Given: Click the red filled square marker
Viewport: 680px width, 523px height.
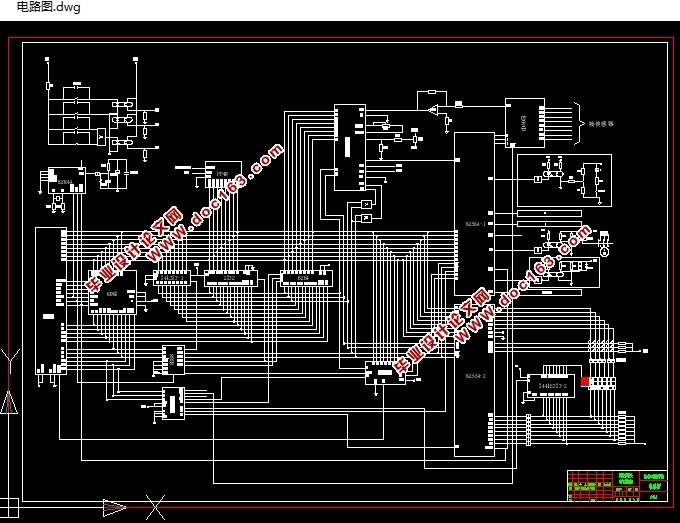Looking at the screenshot, I should coord(585,381).
